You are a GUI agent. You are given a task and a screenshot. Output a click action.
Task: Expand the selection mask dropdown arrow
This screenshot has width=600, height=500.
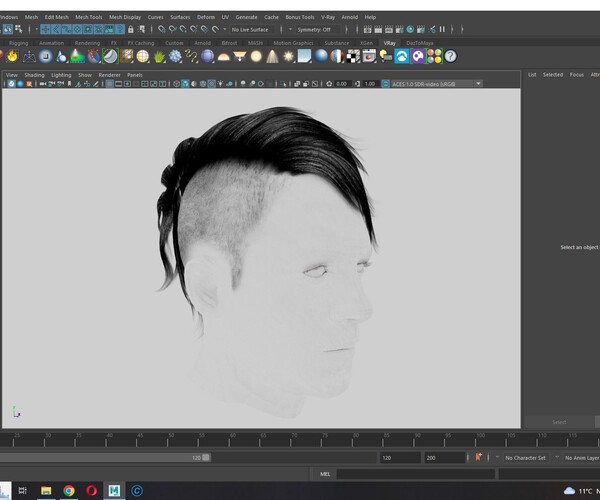(x=37, y=29)
